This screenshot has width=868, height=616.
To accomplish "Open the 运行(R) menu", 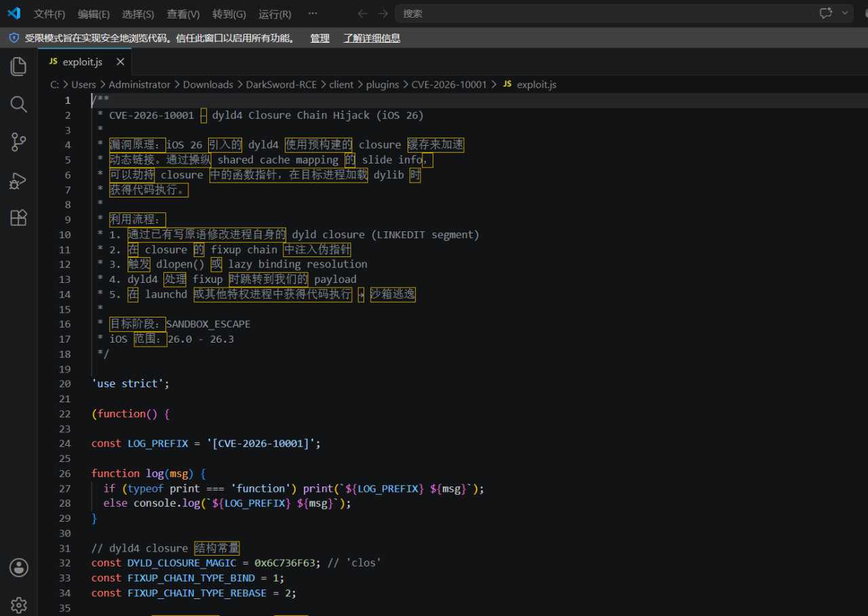I will (x=275, y=14).
